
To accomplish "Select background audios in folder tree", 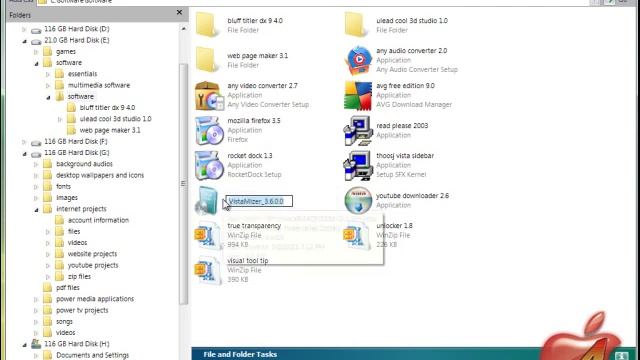I will (x=84, y=164).
